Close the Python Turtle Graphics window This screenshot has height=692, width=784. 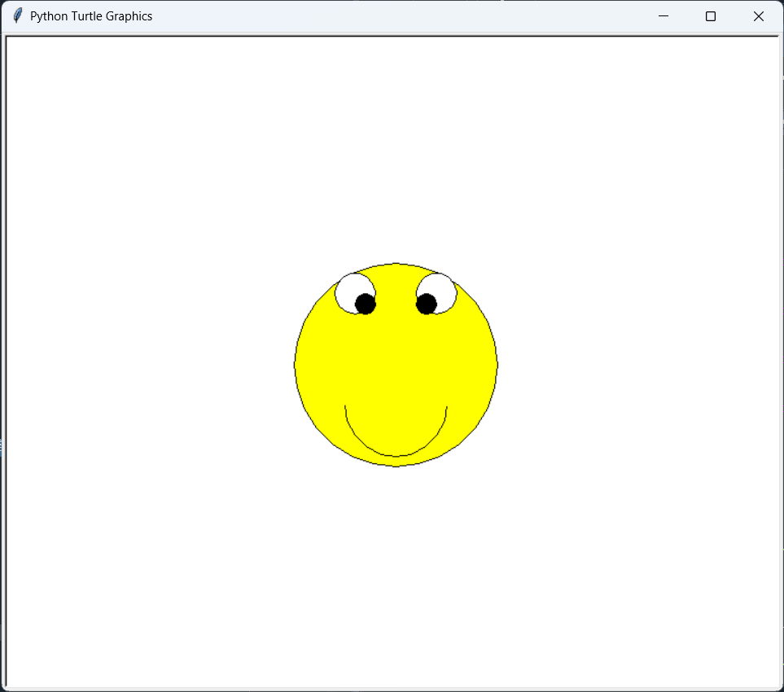click(759, 16)
